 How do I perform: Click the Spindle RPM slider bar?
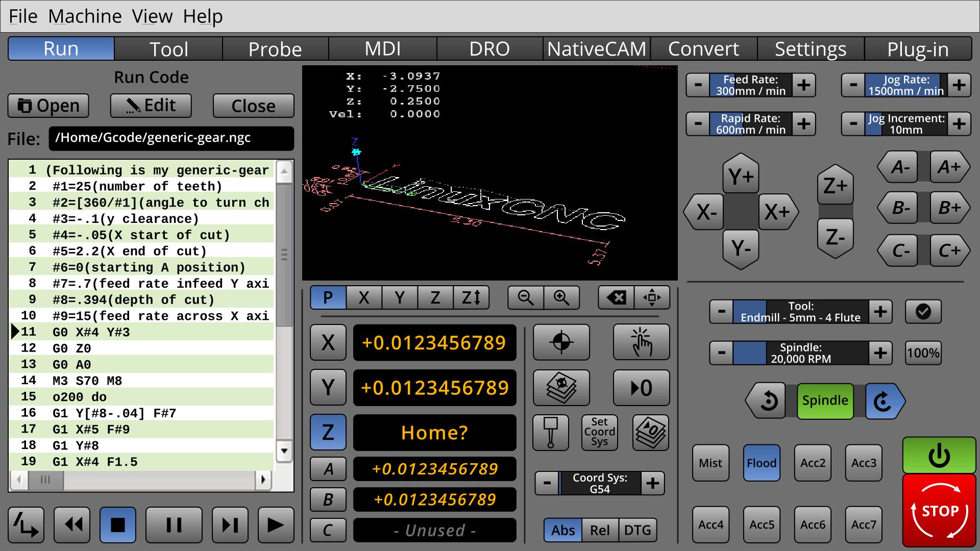tap(801, 353)
